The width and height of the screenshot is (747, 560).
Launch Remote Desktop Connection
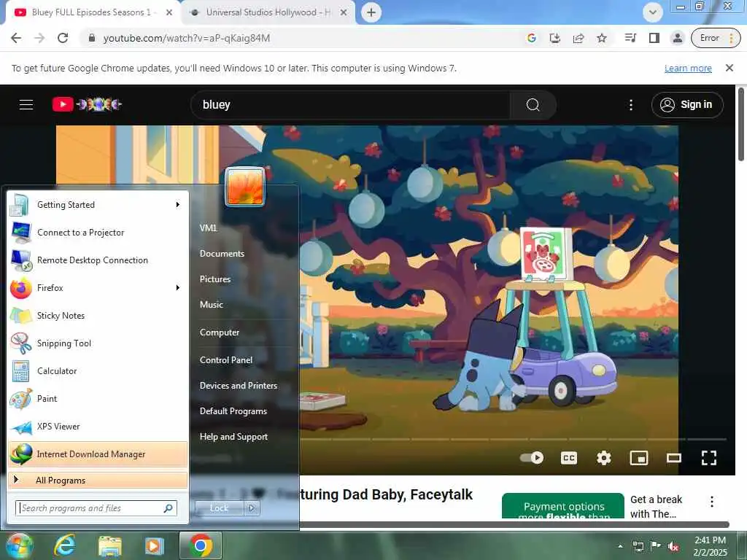(98, 260)
